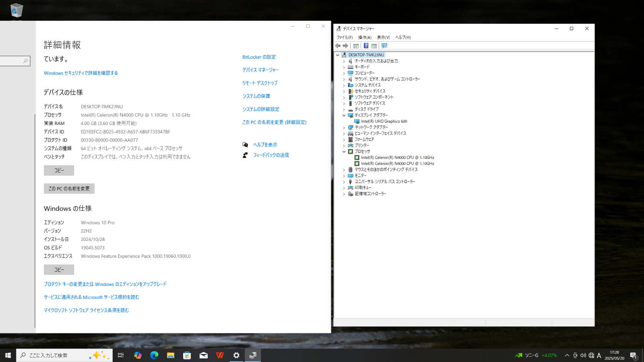Expand the コンピューター node
Screen dimensions: 644x362
pos(344,73)
